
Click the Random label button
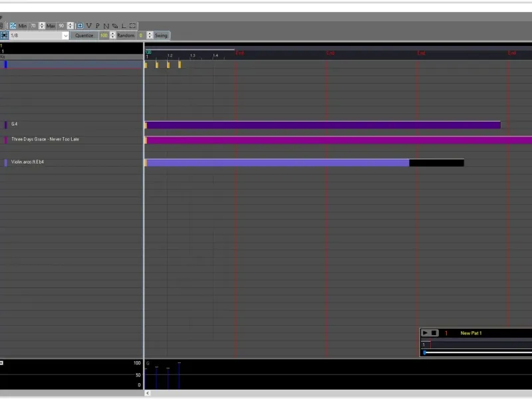pyautogui.click(x=126, y=35)
